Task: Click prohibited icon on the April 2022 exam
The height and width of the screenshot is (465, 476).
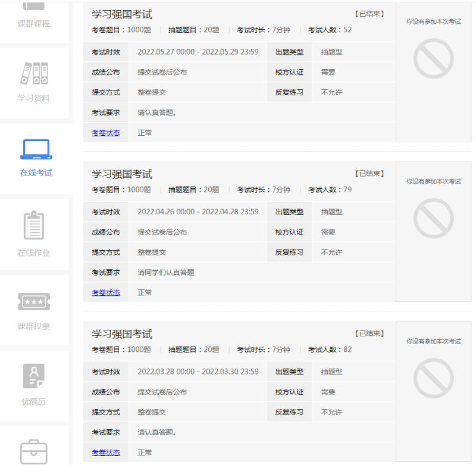Action: coord(433,219)
